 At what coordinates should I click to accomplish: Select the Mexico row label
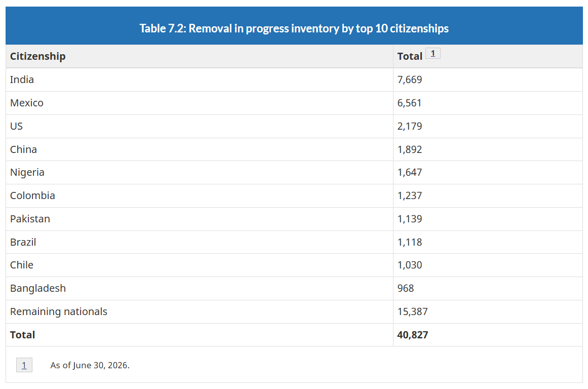click(27, 103)
